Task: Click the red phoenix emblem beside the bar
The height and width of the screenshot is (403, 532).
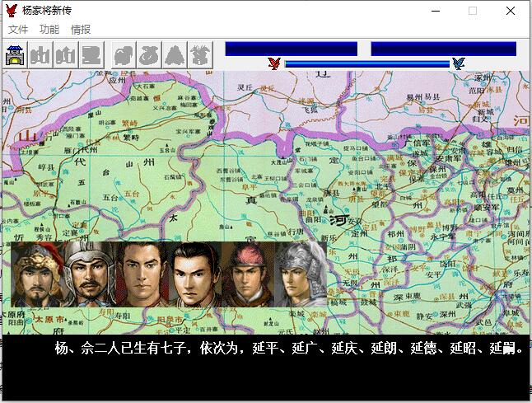Action: [274, 63]
